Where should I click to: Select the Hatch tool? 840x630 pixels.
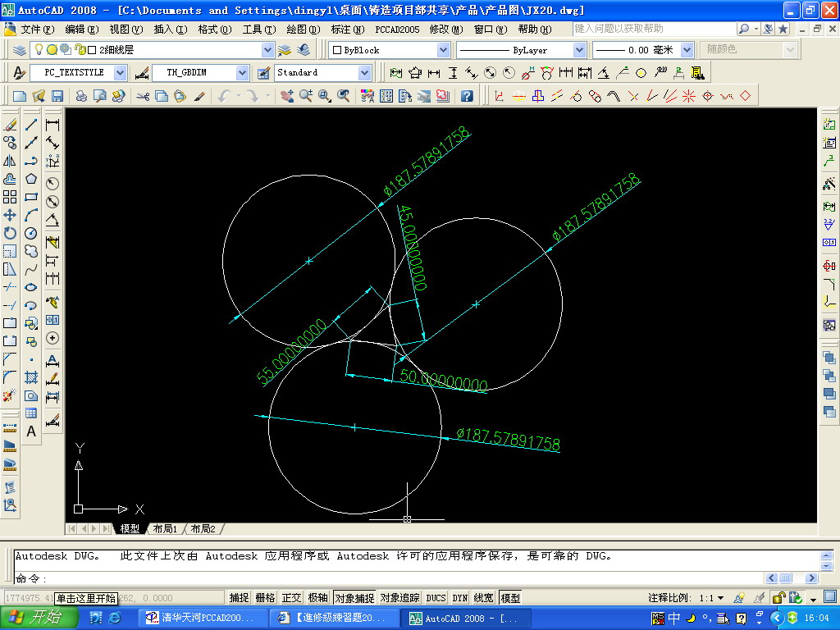[x=31, y=377]
